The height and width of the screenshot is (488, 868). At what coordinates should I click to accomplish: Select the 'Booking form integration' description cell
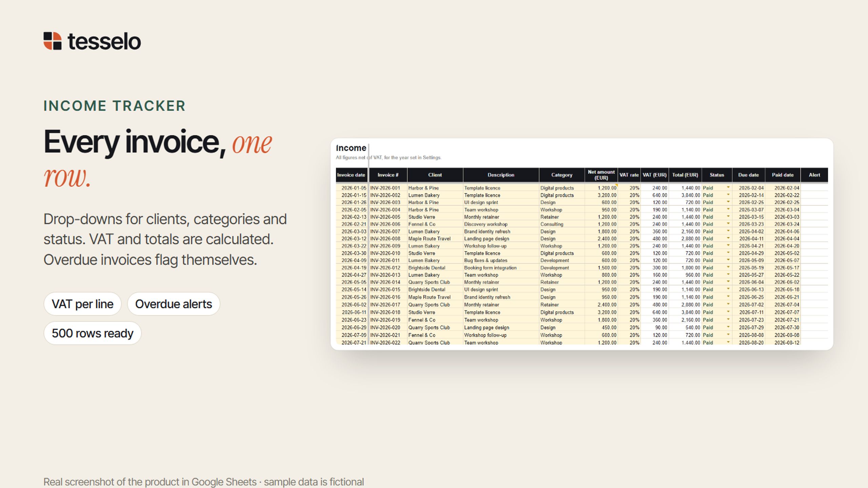click(501, 268)
